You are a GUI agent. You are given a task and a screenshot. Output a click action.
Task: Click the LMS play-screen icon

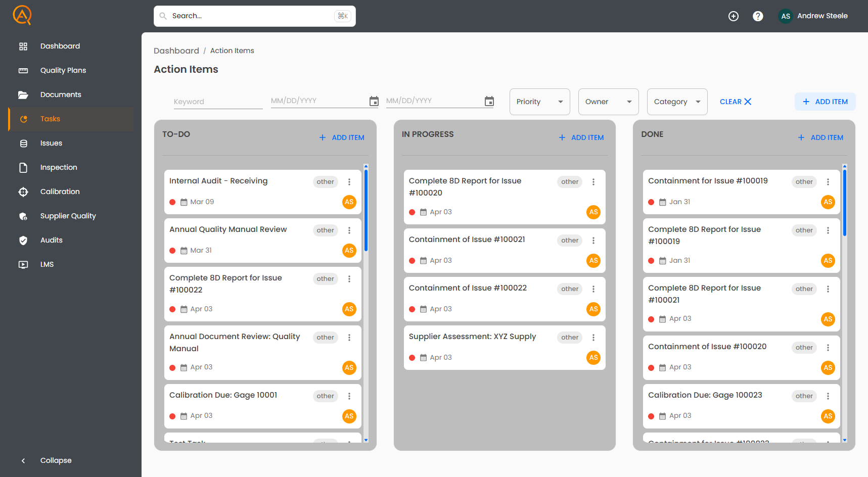click(x=23, y=264)
